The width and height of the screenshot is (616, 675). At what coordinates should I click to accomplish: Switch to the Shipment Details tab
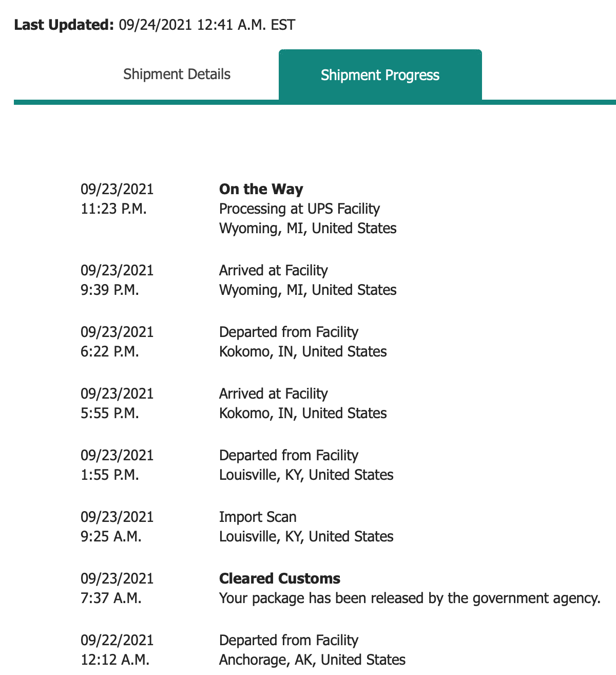coord(177,74)
